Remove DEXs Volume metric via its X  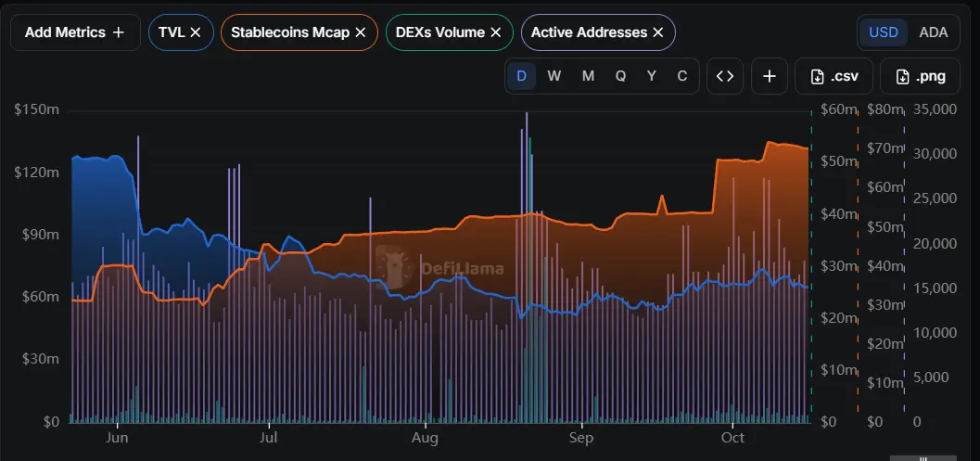(x=496, y=32)
